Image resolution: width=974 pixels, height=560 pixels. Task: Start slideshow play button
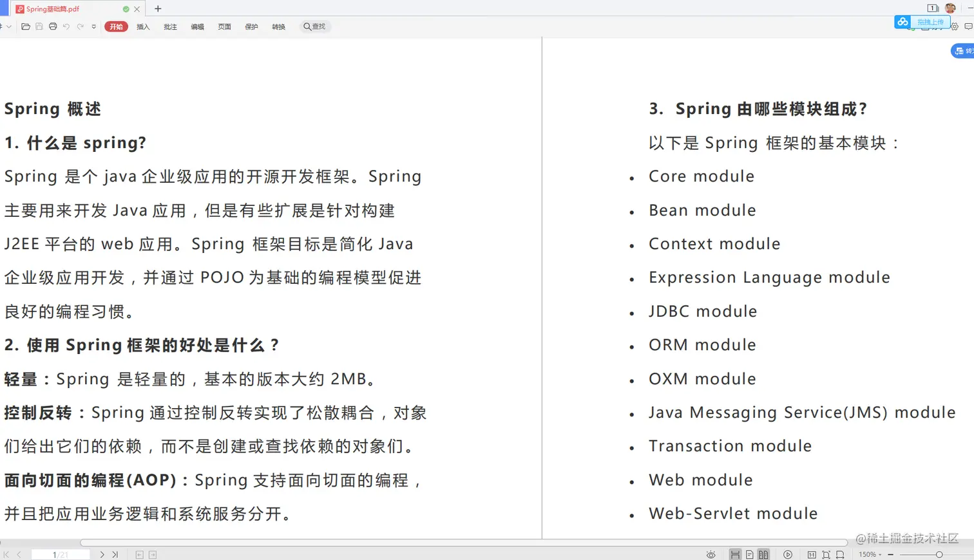788,554
